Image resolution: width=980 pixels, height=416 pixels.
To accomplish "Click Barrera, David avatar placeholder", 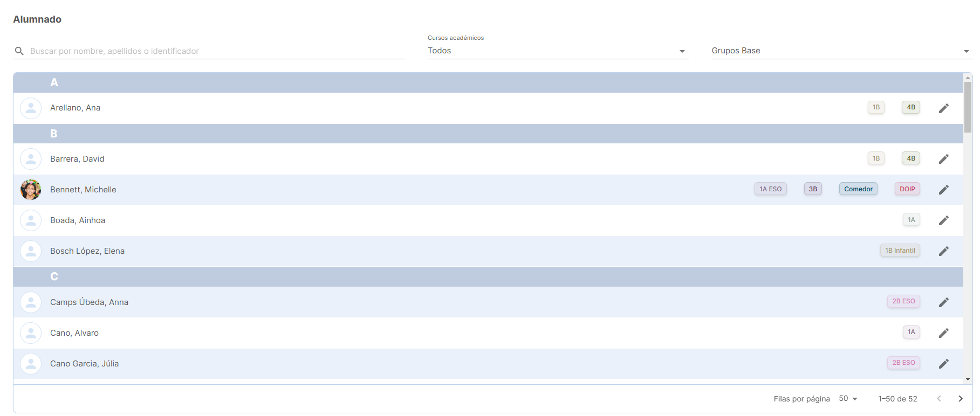I will [31, 159].
